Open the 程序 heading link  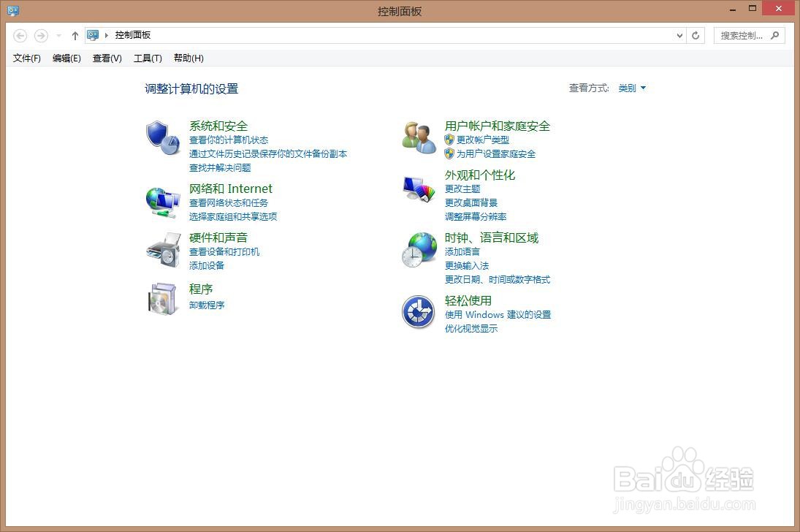tap(200, 289)
